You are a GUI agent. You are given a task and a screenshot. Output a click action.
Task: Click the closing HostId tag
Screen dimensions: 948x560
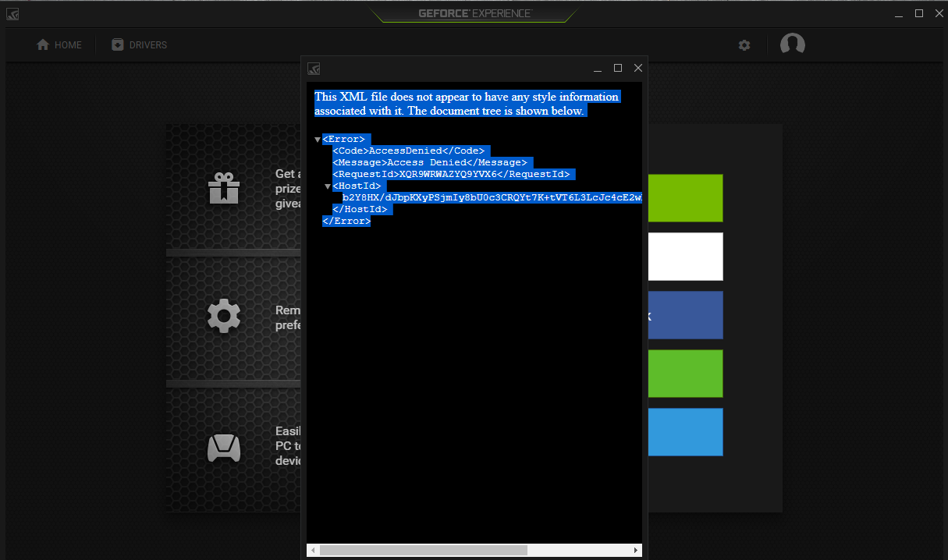point(360,210)
